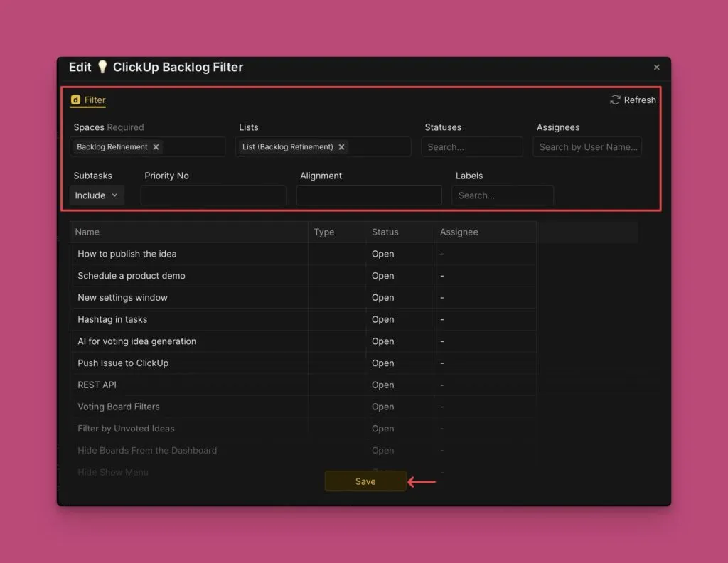728x563 pixels.
Task: Sort by the Name column header
Action: (x=87, y=232)
